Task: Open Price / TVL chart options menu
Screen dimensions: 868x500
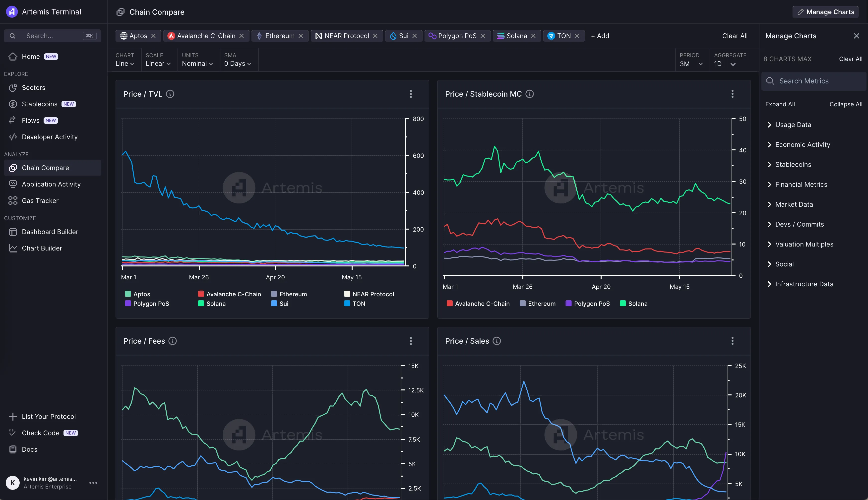Action: click(411, 94)
